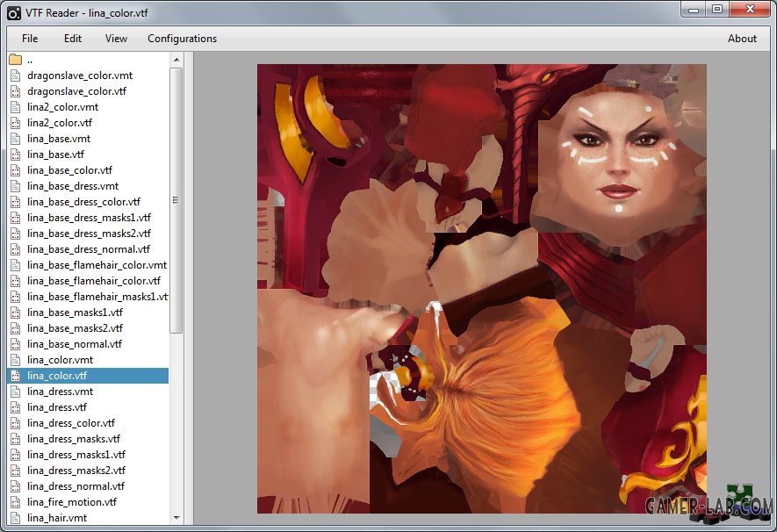Open the File menu

[x=30, y=38]
